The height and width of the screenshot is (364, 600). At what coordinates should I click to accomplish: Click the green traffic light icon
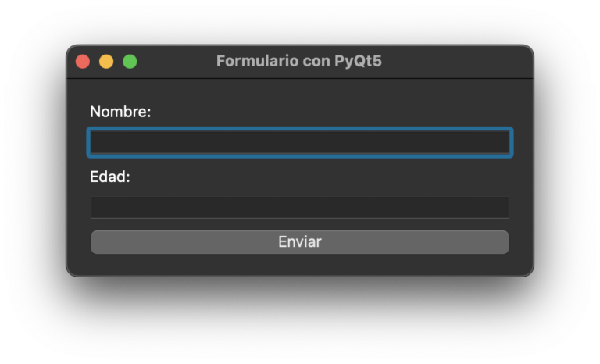130,62
